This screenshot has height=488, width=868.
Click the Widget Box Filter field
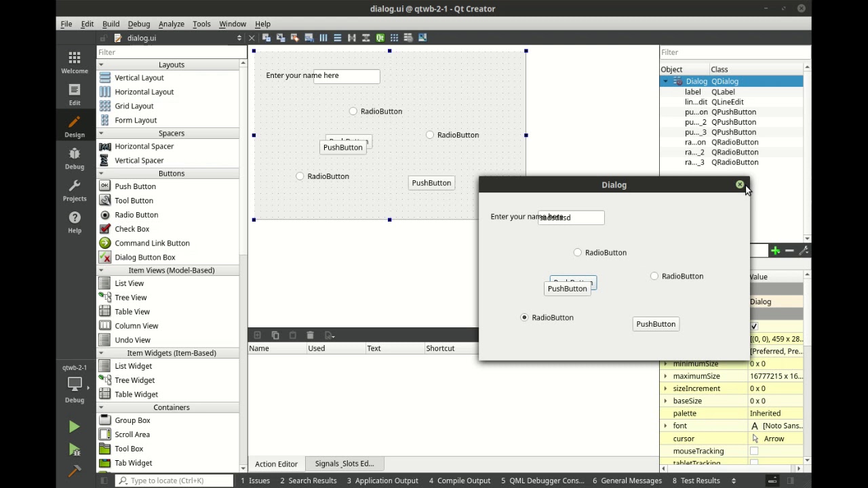(172, 52)
